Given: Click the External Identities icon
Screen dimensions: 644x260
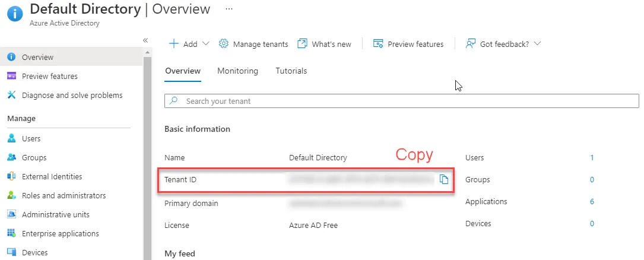Looking at the screenshot, I should (x=11, y=177).
